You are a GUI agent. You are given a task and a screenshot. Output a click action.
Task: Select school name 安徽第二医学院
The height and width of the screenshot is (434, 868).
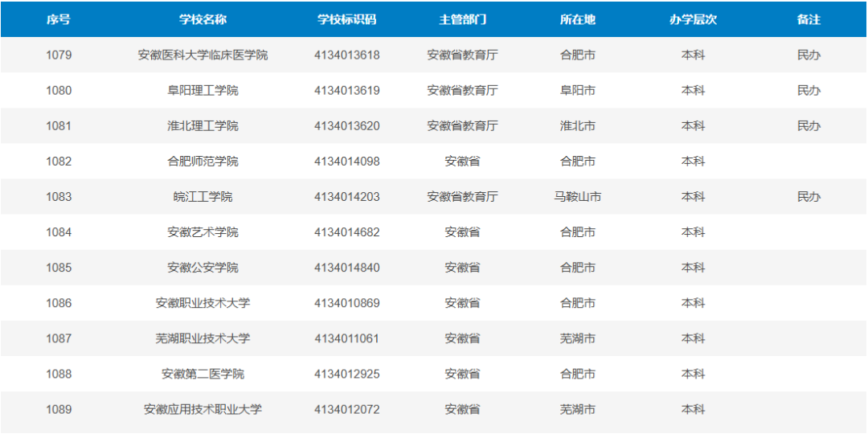[x=203, y=374]
